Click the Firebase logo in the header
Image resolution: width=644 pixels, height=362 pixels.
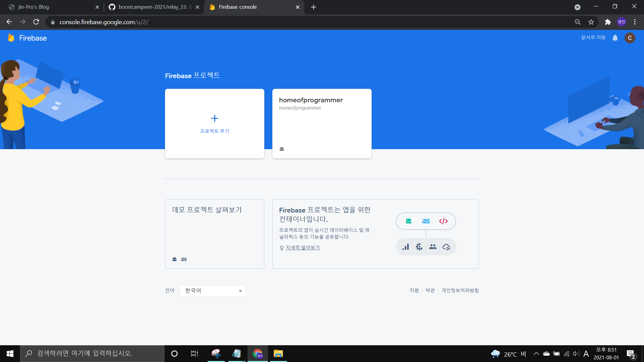pyautogui.click(x=27, y=38)
